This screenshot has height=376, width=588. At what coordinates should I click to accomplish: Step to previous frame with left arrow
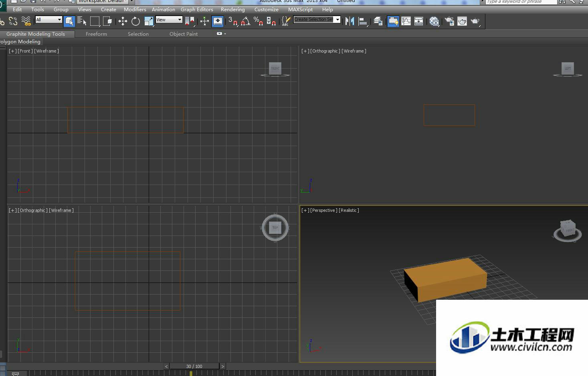click(x=166, y=366)
